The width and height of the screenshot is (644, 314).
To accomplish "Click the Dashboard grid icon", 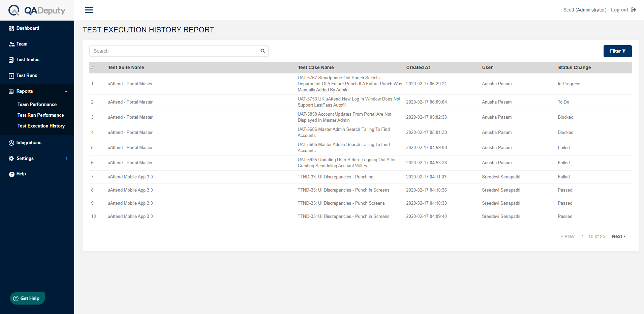I will click(x=11, y=28).
